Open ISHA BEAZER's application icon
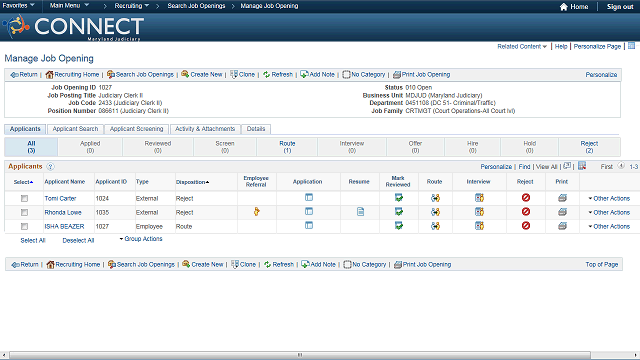 pyautogui.click(x=309, y=225)
